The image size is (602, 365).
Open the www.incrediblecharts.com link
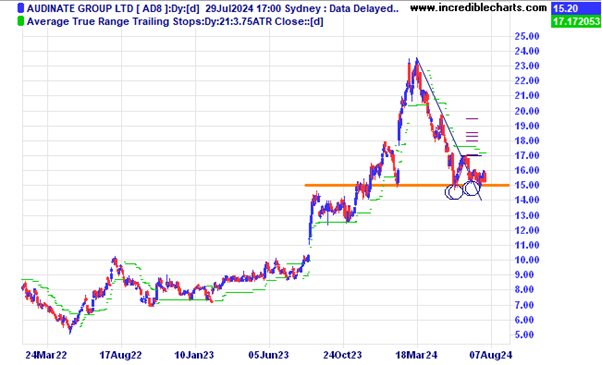(478, 8)
